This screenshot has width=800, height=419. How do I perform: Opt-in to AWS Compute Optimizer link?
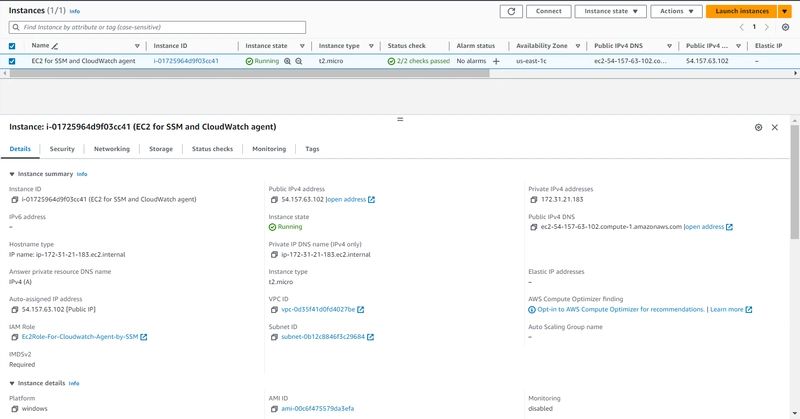click(x=620, y=310)
